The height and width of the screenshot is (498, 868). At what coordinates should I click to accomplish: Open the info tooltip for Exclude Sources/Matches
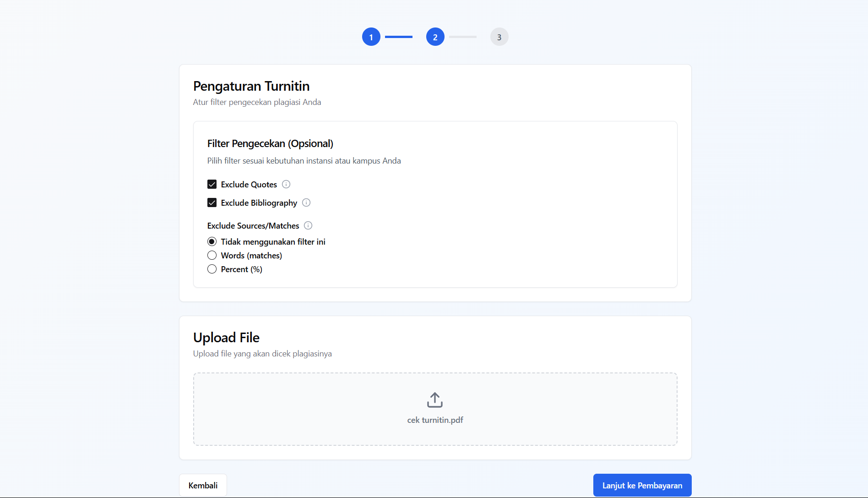point(308,225)
